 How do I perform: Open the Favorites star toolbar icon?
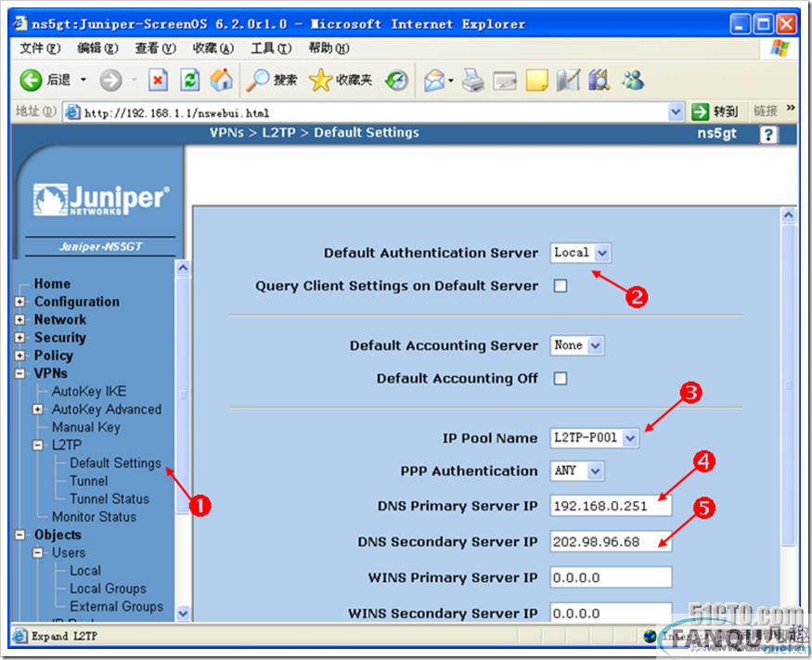320,81
